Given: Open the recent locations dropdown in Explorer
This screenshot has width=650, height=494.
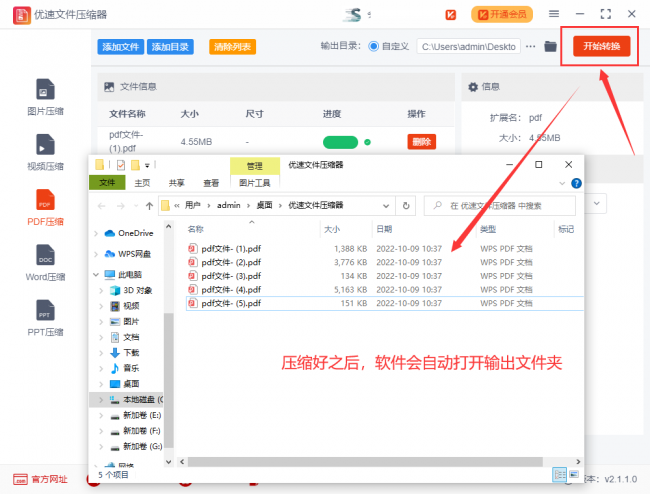Looking at the screenshot, I should pos(136,206).
